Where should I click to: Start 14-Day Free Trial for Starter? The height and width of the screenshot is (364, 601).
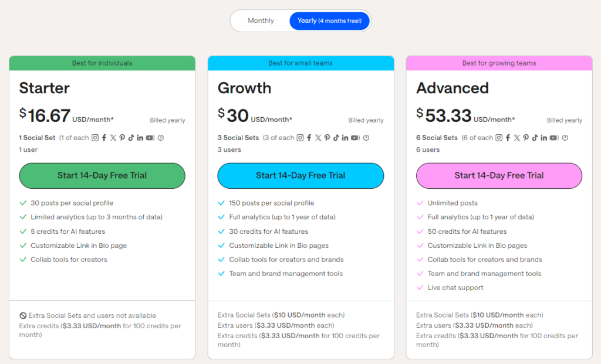[x=102, y=176]
